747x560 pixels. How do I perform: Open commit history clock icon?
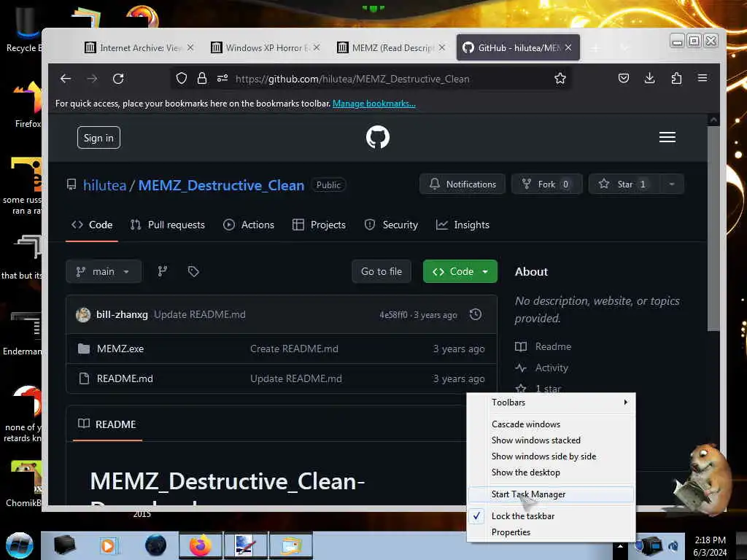[476, 314]
